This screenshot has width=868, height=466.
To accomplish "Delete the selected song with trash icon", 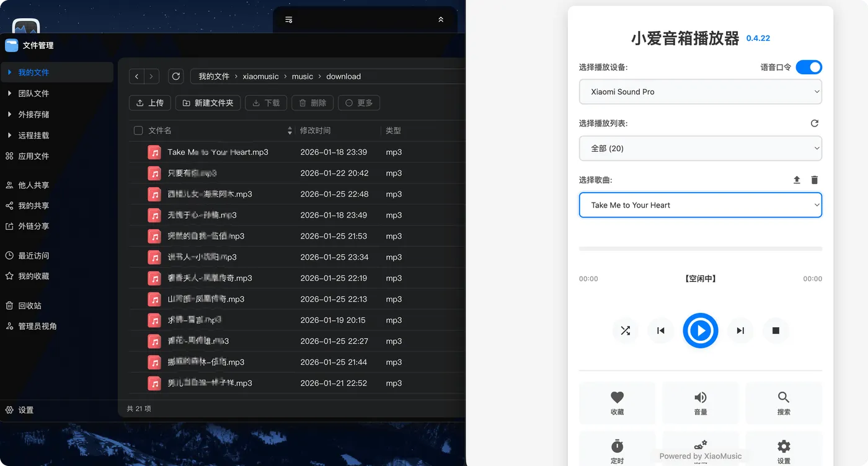I will [815, 180].
